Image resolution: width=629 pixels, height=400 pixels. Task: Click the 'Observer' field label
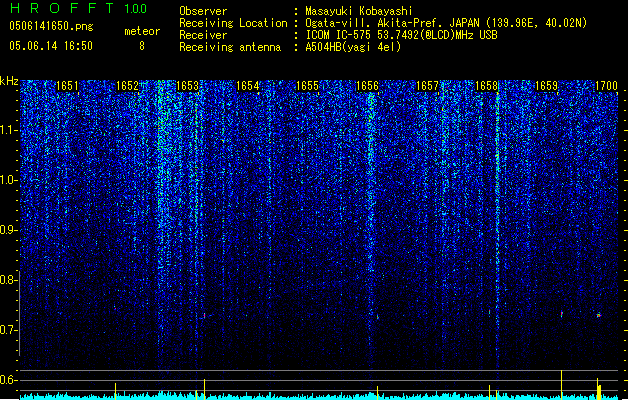click(x=203, y=11)
